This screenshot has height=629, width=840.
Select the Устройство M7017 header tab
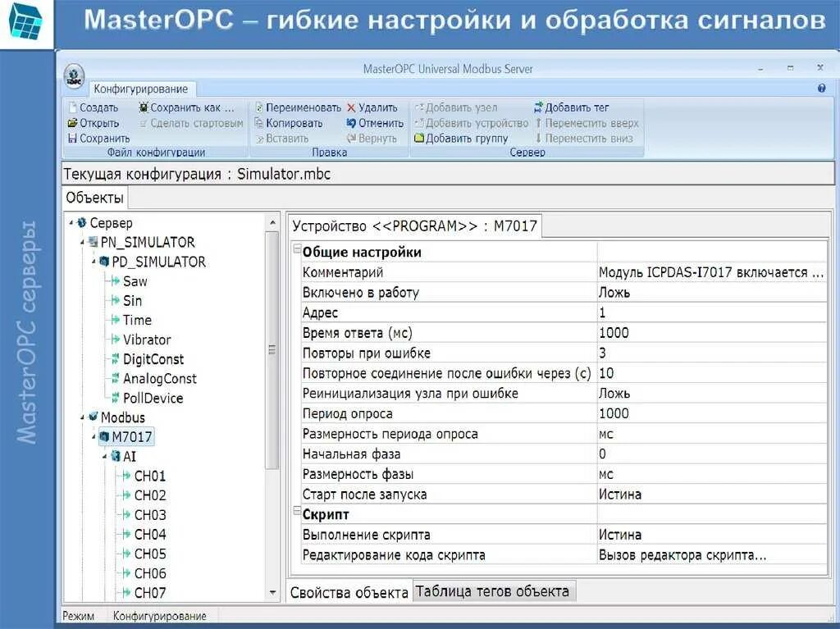[x=414, y=226]
